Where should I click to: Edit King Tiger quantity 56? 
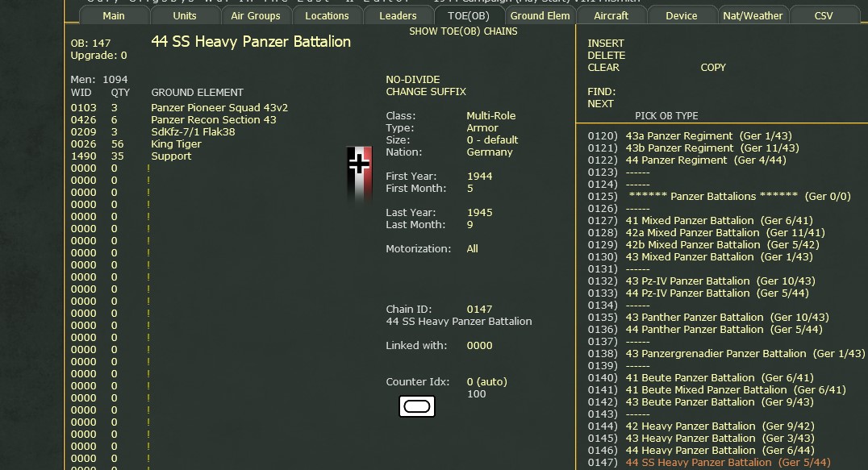click(x=117, y=144)
